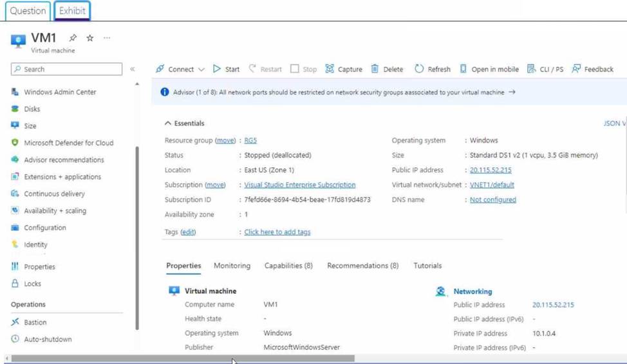The width and height of the screenshot is (627, 364).
Task: Click the private IP address 10.1.0.4
Action: [544, 334]
